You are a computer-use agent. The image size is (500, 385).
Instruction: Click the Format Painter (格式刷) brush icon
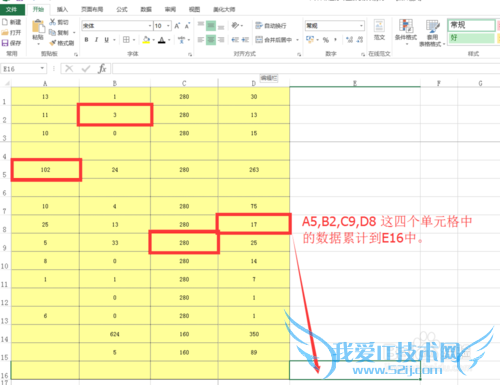point(53,43)
